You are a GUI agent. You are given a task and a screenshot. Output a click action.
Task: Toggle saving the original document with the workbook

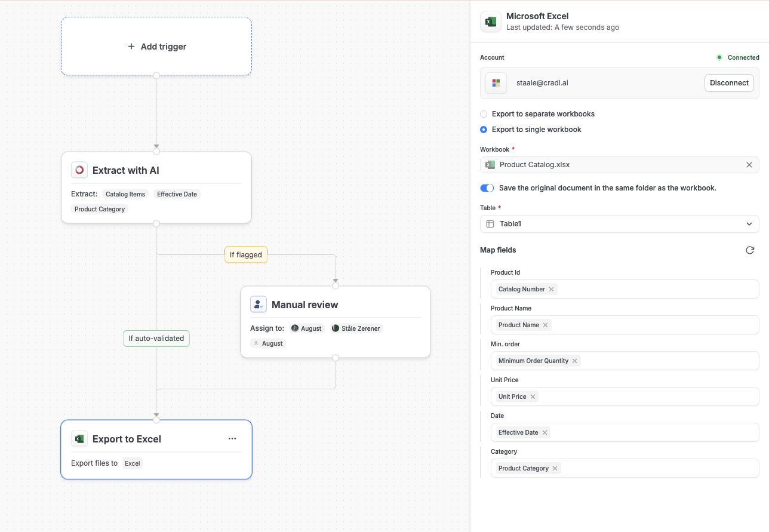point(487,188)
